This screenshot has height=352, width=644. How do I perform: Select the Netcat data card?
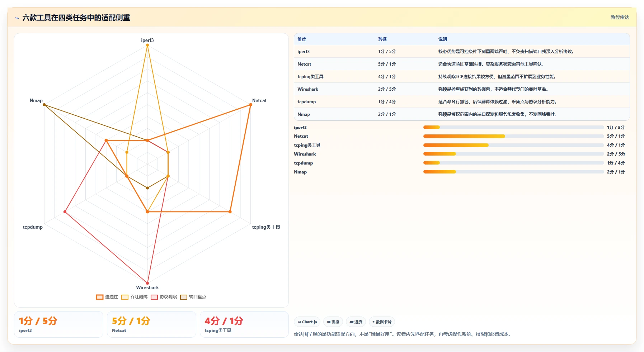(x=151, y=324)
